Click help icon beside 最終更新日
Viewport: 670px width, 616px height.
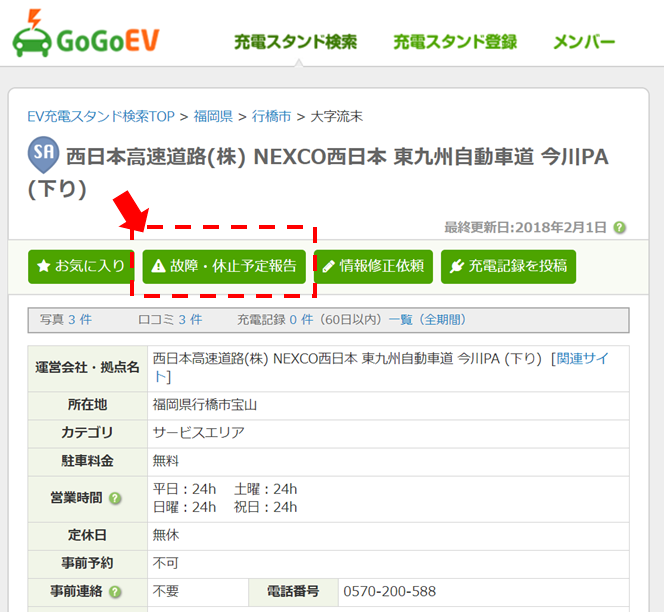tap(620, 227)
